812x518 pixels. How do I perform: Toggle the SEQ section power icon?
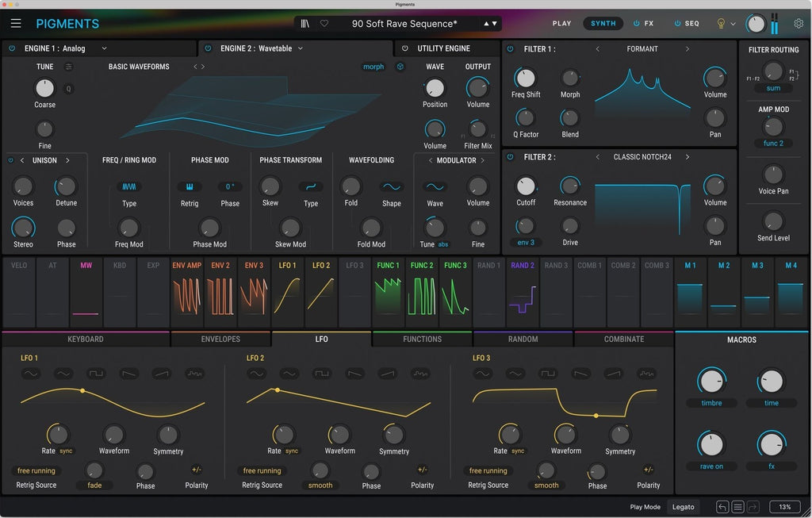pyautogui.click(x=677, y=23)
